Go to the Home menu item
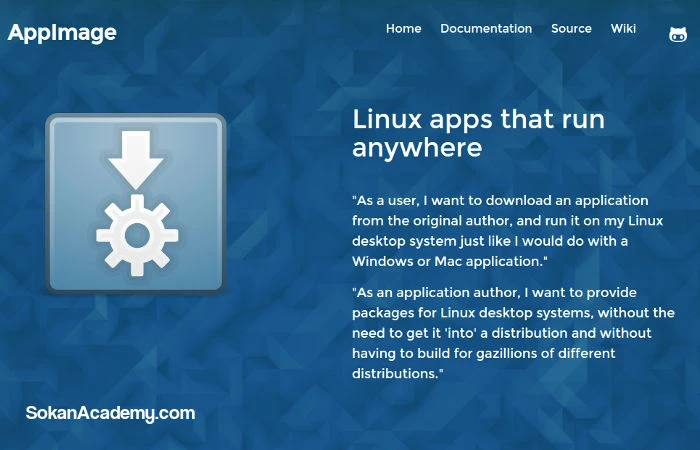This screenshot has width=700, height=450. coord(404,29)
